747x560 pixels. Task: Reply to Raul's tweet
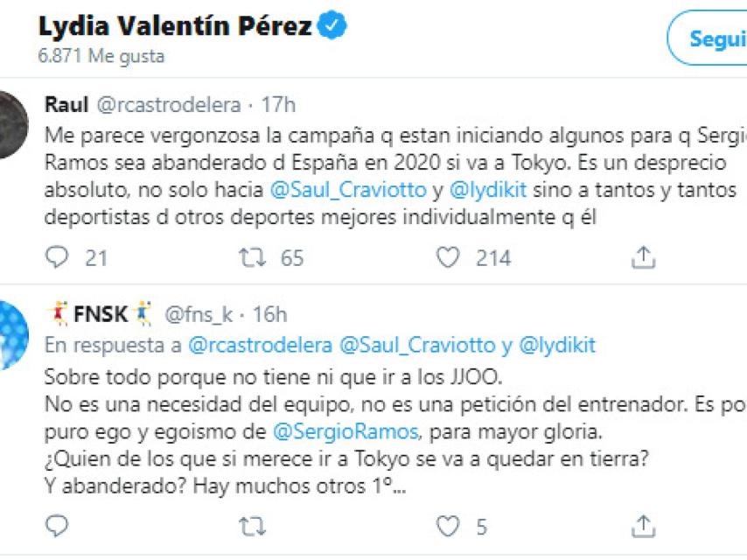[x=55, y=257]
